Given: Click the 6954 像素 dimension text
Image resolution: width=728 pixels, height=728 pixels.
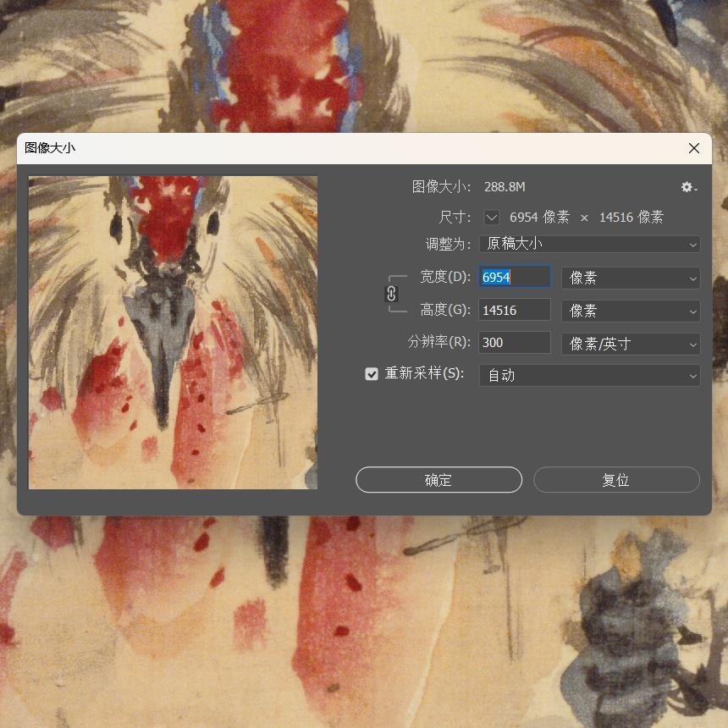Looking at the screenshot, I should (x=539, y=217).
